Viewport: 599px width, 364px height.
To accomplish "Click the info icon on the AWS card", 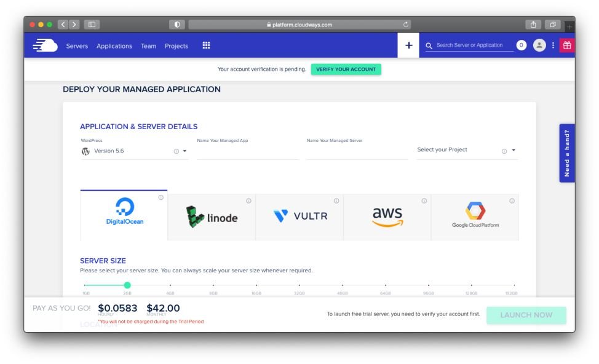I will point(424,201).
